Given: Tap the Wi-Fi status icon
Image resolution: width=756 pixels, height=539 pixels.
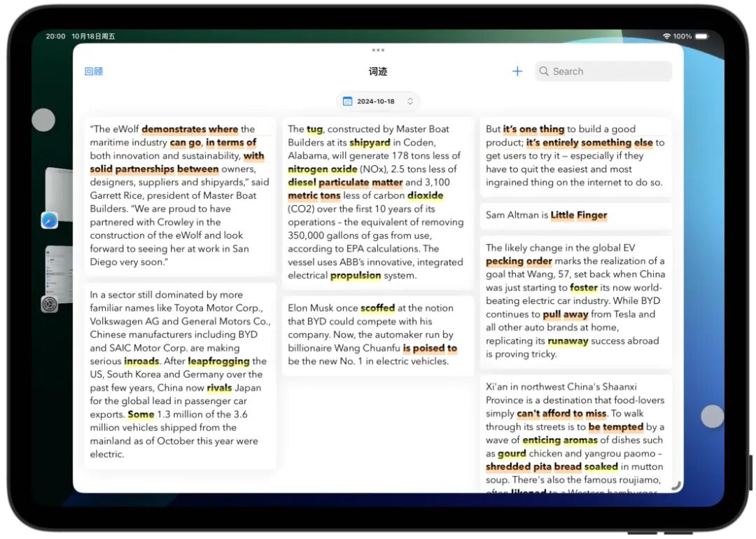Looking at the screenshot, I should (x=667, y=36).
